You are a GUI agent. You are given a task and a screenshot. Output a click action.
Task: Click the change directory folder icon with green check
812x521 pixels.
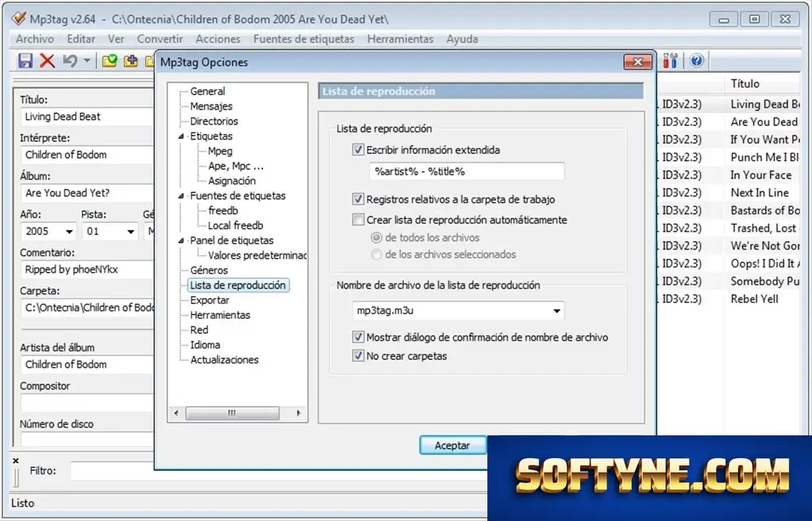click(x=110, y=61)
